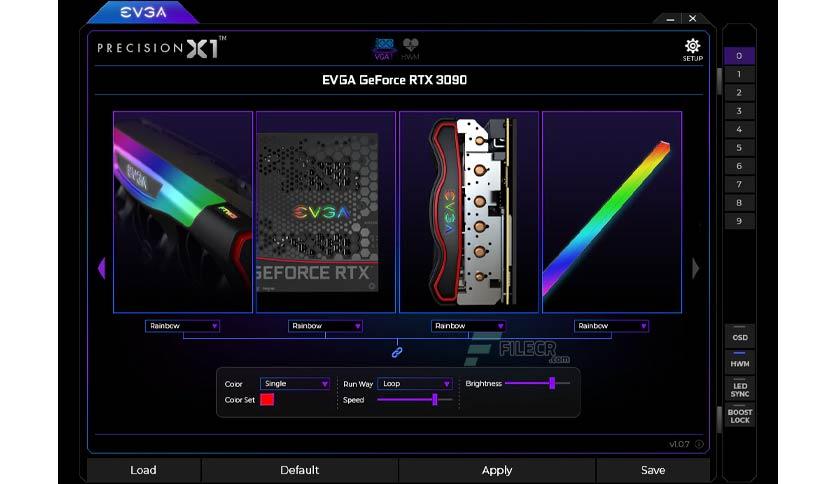
Task: Click the Default button
Action: point(299,470)
